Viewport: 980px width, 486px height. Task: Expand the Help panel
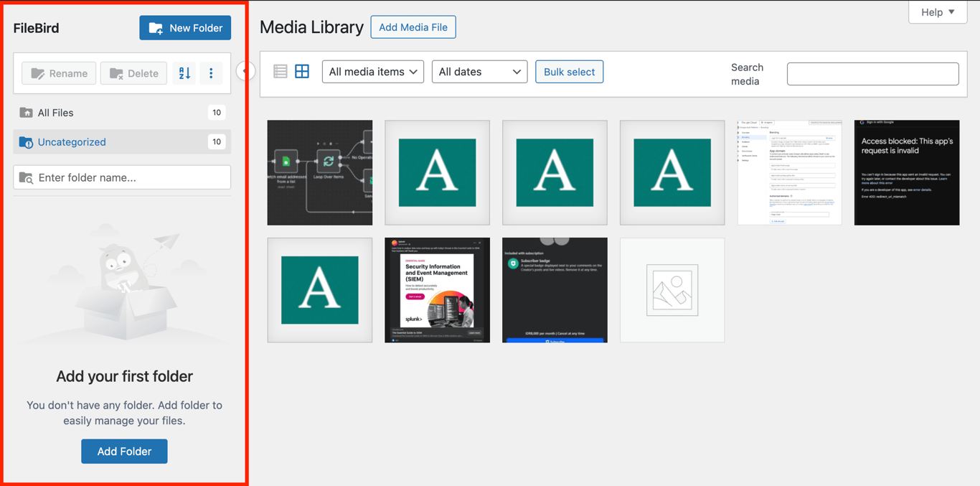coord(938,11)
